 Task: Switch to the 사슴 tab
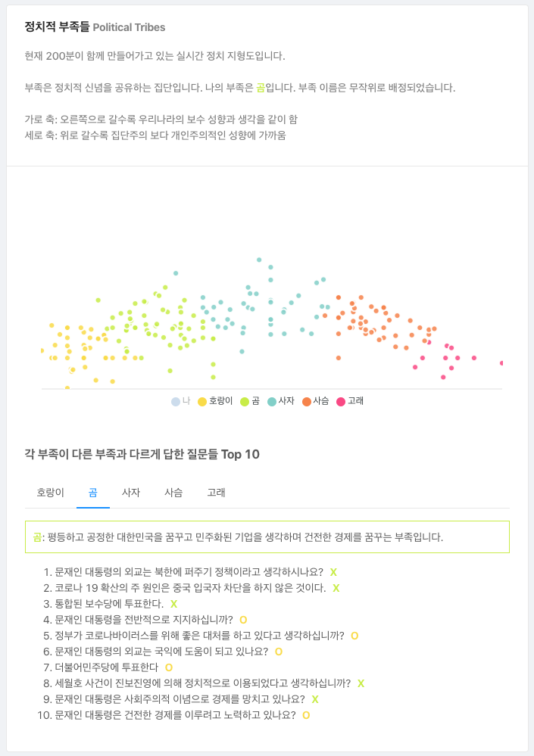point(173,493)
